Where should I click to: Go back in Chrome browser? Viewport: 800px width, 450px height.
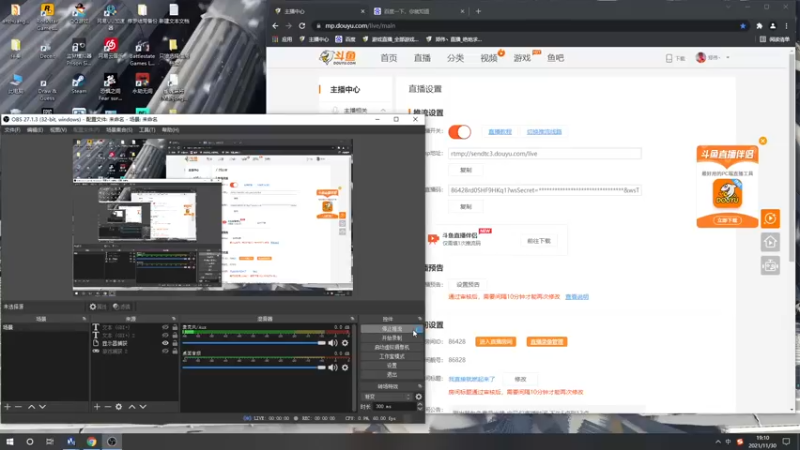[276, 26]
